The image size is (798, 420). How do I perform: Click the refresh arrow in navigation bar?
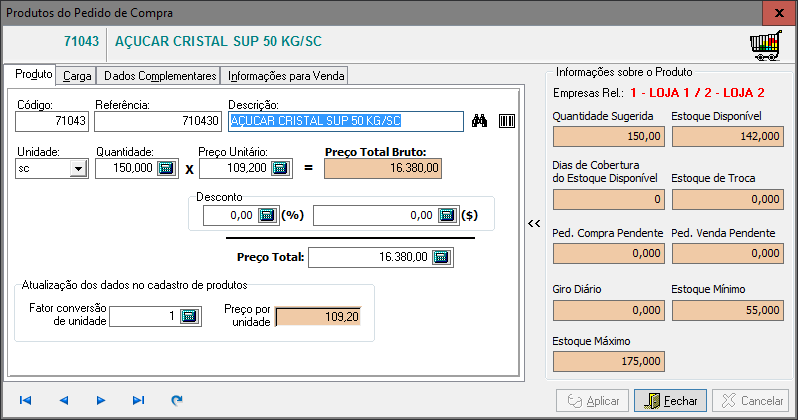[177, 400]
